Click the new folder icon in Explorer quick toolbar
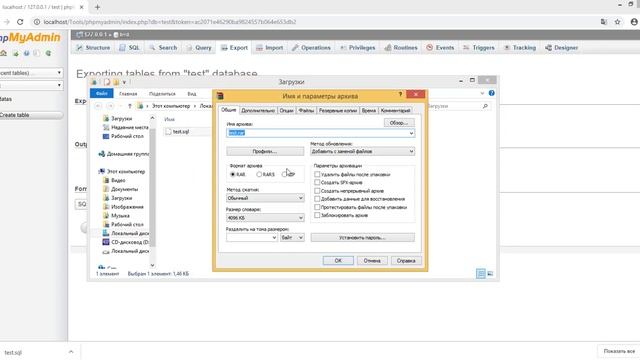Image resolution: width=640 pixels, height=360 pixels. (x=116, y=82)
